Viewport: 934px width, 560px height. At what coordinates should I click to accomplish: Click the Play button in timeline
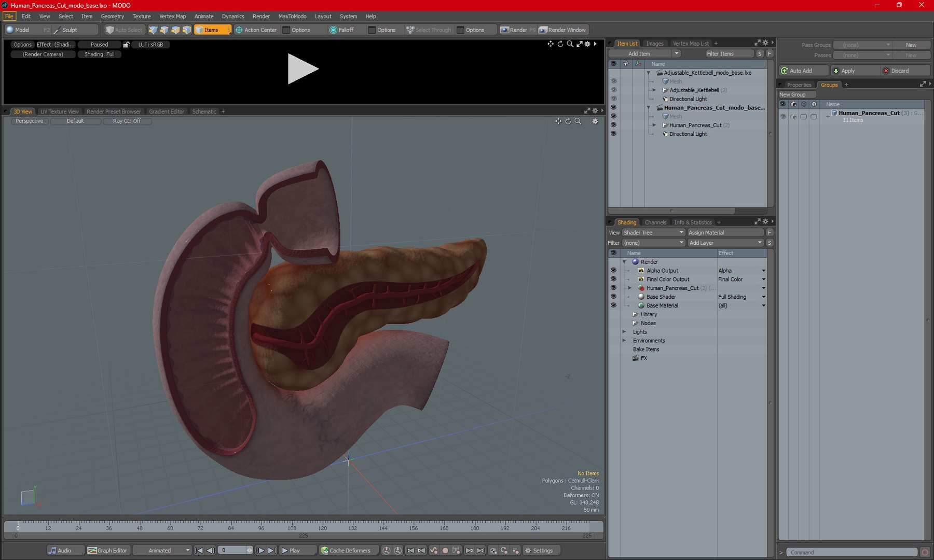coord(297,551)
